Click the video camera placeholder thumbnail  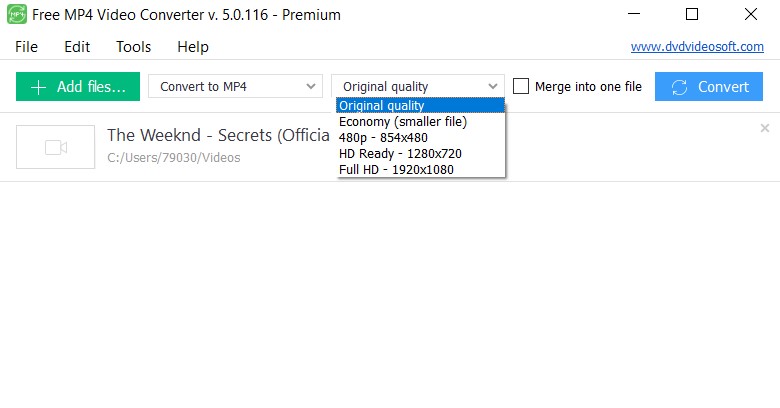click(x=55, y=147)
